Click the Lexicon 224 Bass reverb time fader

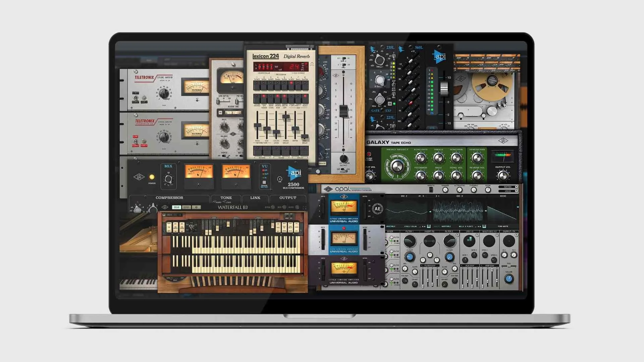257,125
